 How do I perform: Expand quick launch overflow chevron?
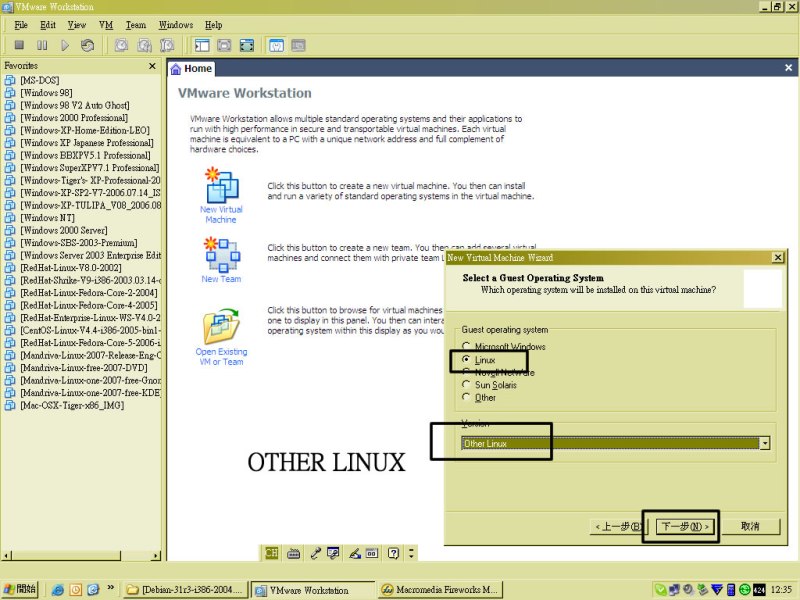point(110,588)
